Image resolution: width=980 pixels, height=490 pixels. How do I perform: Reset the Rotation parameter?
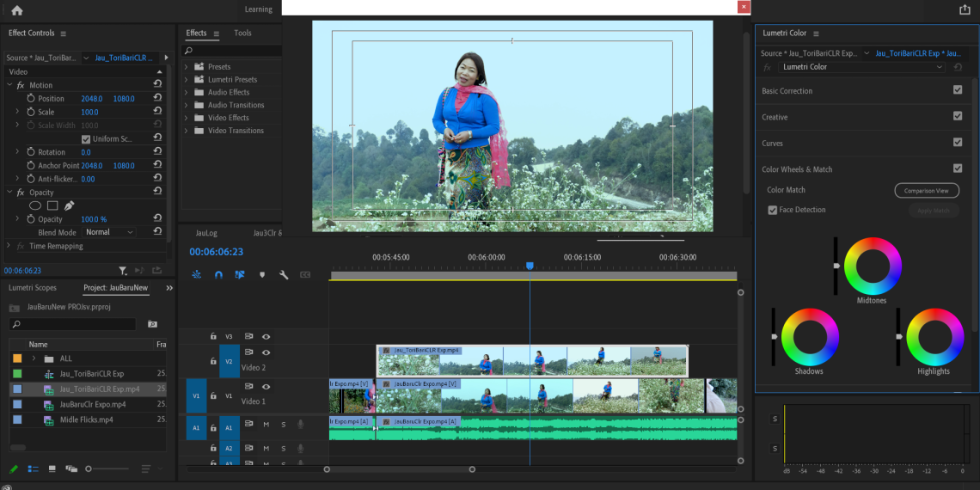point(157,152)
